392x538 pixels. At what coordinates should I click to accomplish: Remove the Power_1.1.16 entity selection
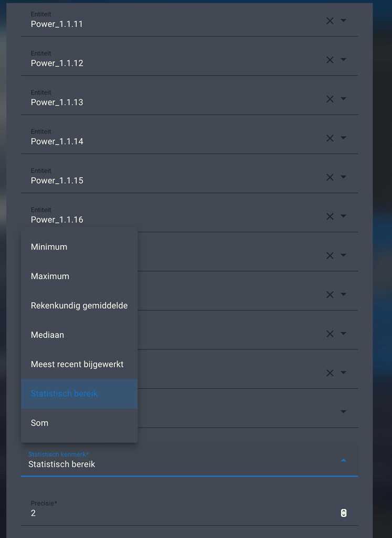[x=330, y=216]
